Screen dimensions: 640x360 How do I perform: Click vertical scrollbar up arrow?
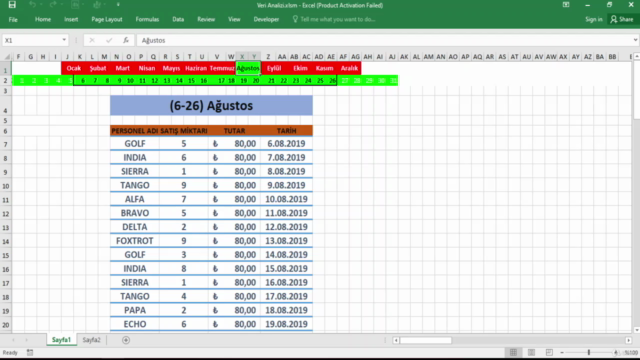click(637, 57)
